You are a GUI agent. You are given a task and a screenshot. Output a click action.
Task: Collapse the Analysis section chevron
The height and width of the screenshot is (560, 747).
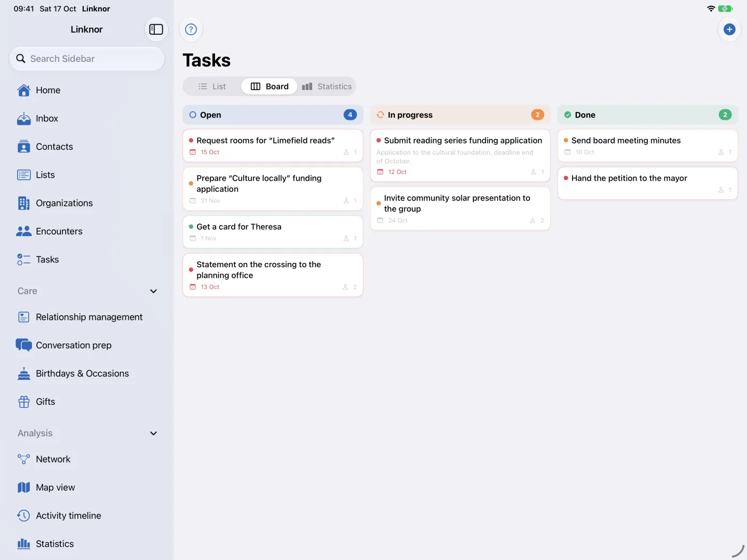pyautogui.click(x=154, y=434)
